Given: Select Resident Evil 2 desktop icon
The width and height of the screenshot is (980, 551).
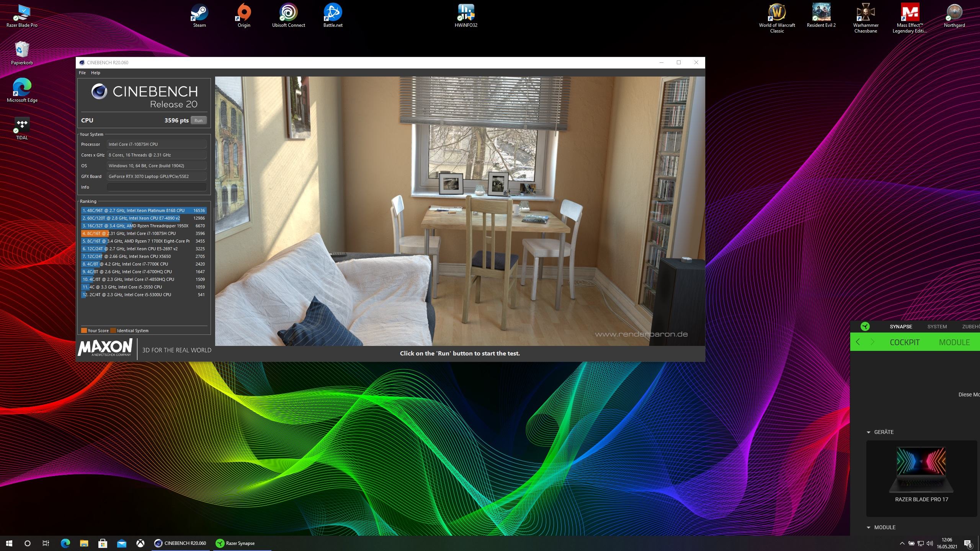Looking at the screenshot, I should [x=821, y=16].
